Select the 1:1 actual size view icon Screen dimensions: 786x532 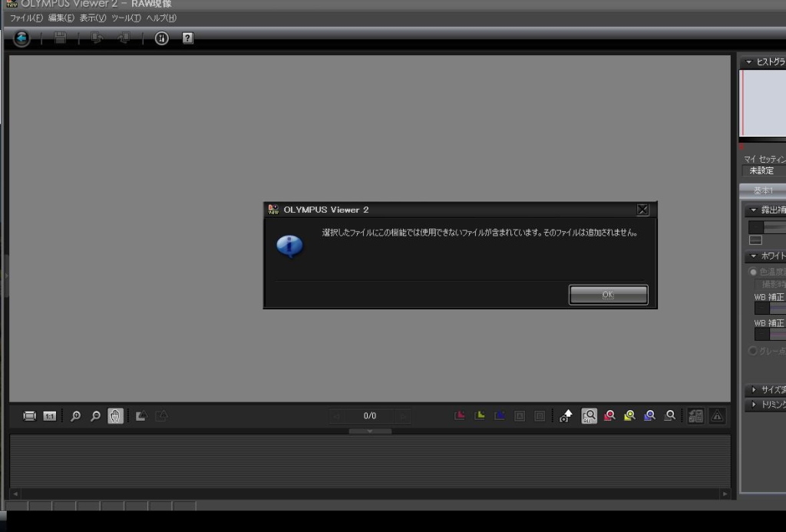50,416
